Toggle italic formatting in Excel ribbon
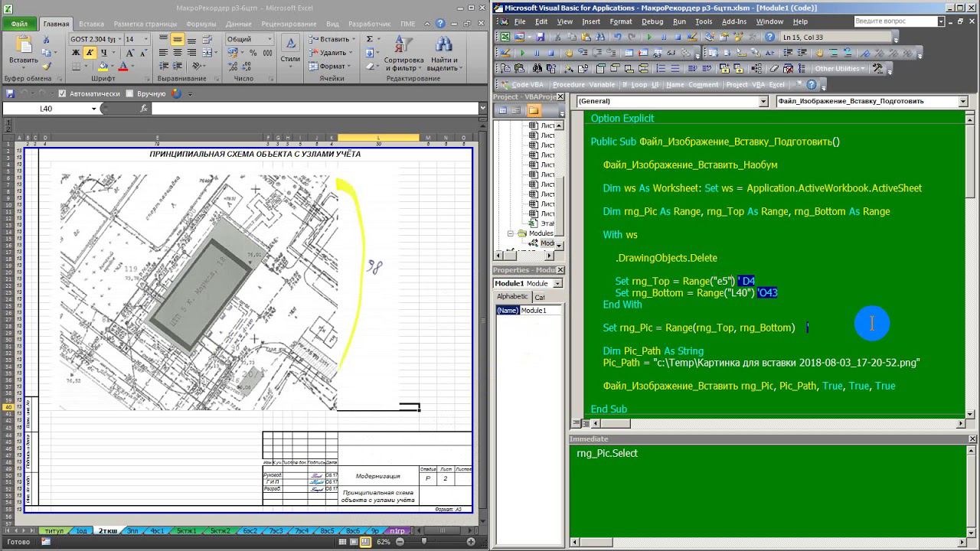This screenshot has height=551, width=980. [x=90, y=53]
